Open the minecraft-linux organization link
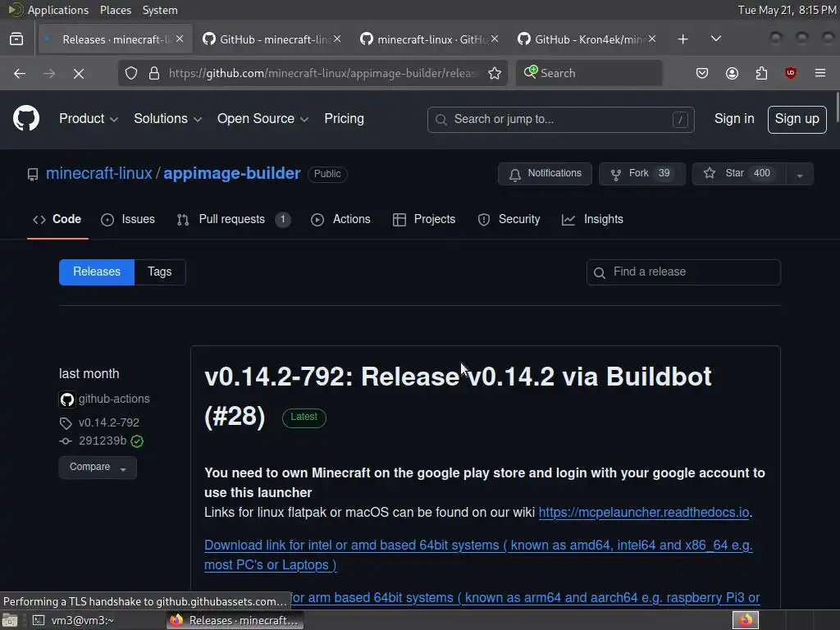 pos(99,174)
